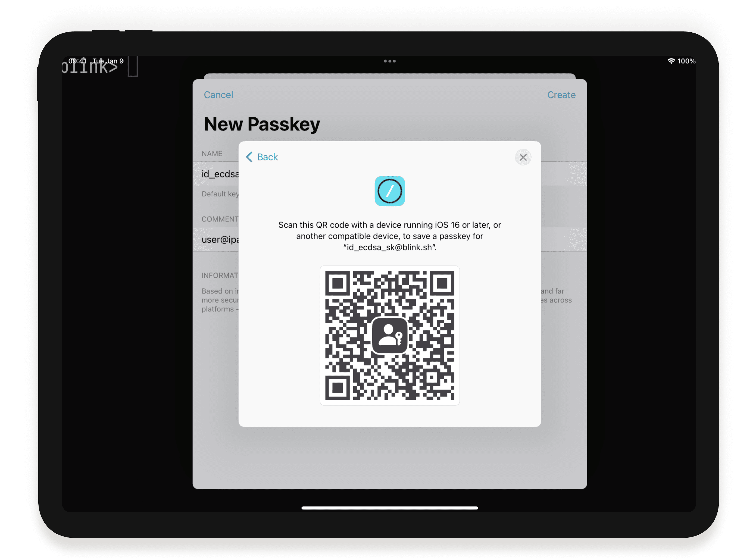
Task: Tap the Blink app icon
Action: tap(389, 191)
